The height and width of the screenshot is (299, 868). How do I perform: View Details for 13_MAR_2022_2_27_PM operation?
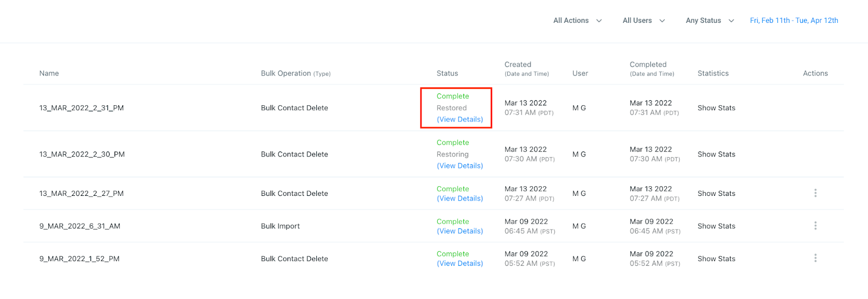click(460, 199)
